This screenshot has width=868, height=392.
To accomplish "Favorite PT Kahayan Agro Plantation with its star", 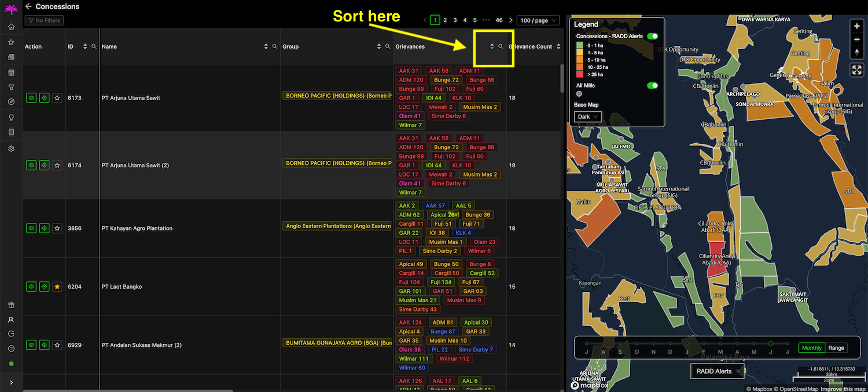I will (x=57, y=228).
